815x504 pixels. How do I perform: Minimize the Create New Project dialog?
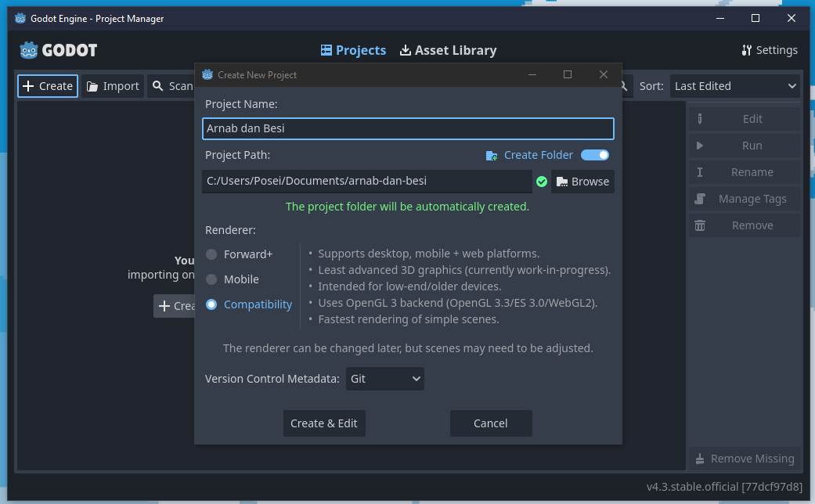pyautogui.click(x=532, y=75)
